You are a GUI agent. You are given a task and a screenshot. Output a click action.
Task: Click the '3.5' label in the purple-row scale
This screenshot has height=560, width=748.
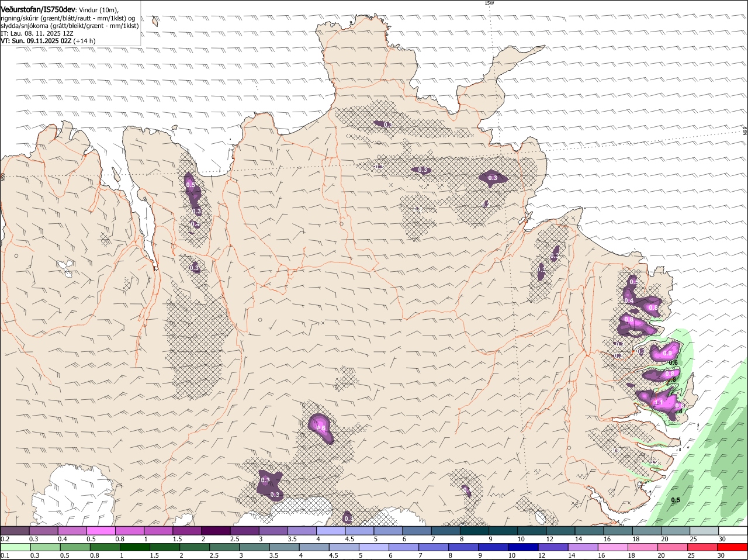292,539
